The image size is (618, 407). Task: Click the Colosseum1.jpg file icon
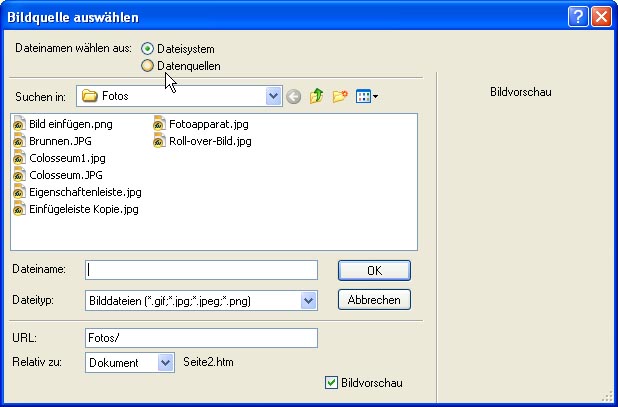19,158
